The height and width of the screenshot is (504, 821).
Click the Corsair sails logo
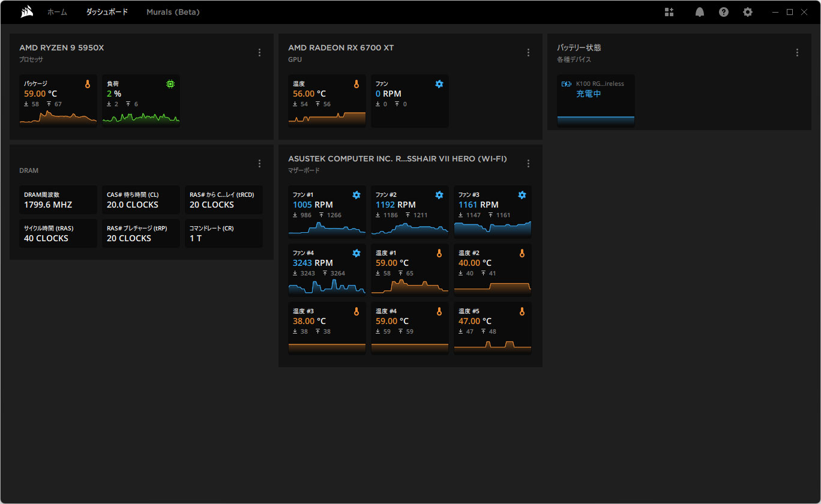tap(26, 12)
